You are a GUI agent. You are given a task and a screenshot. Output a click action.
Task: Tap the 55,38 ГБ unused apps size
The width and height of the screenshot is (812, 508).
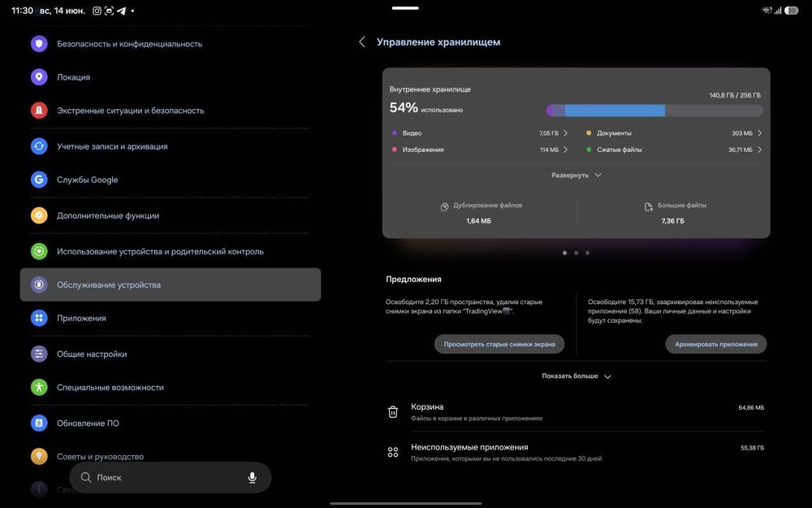pyautogui.click(x=752, y=448)
